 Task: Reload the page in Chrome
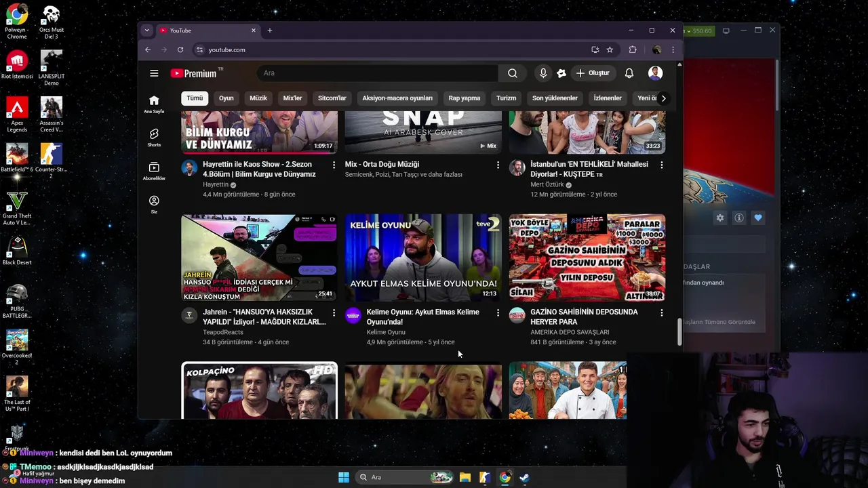coord(180,49)
